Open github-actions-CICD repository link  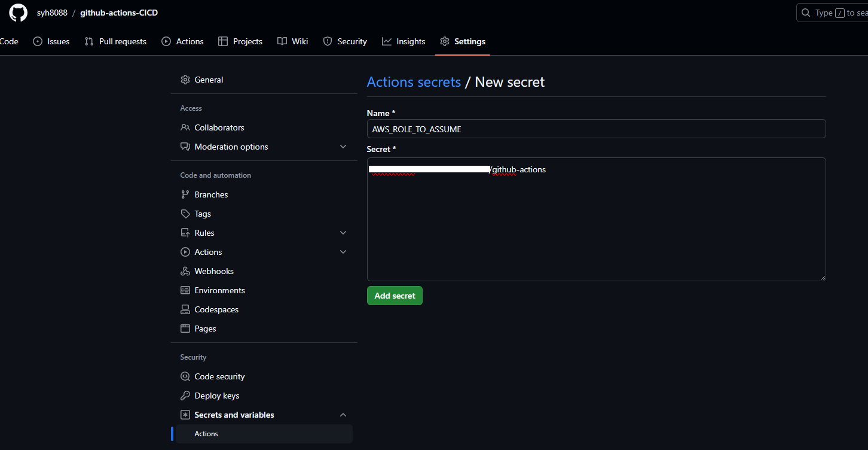pyautogui.click(x=119, y=13)
